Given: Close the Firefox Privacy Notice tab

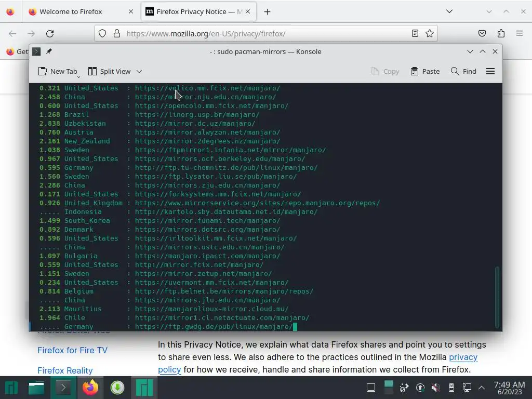Looking at the screenshot, I should [x=248, y=11].
